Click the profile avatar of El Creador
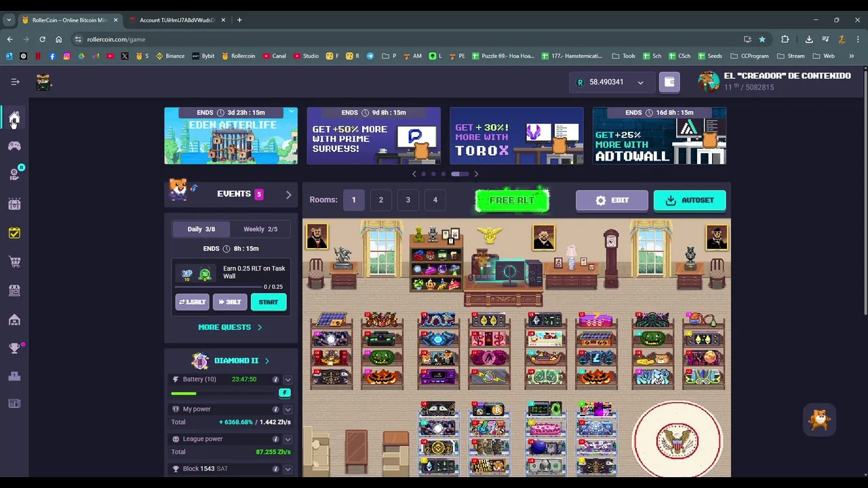Screen dimensions: 868x488 [709, 81]
